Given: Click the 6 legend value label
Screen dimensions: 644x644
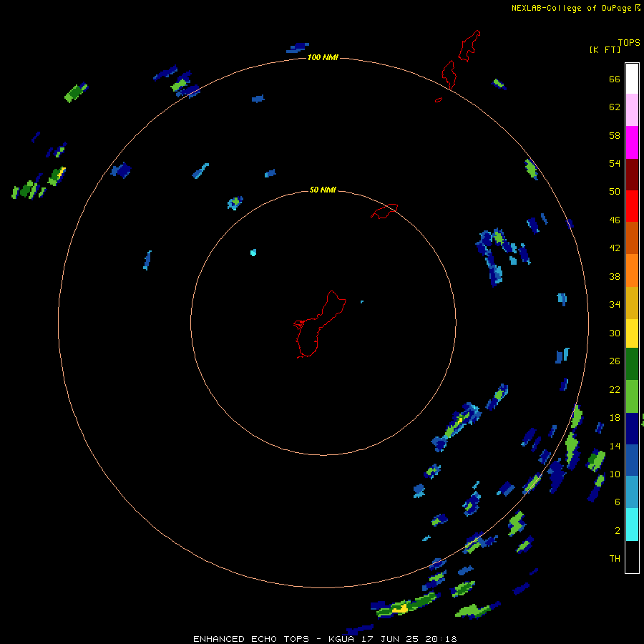Looking at the screenshot, I should (x=617, y=502).
